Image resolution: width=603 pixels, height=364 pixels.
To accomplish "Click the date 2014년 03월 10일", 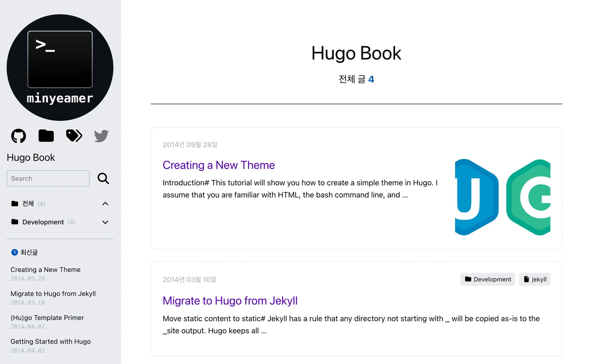I will (189, 280).
